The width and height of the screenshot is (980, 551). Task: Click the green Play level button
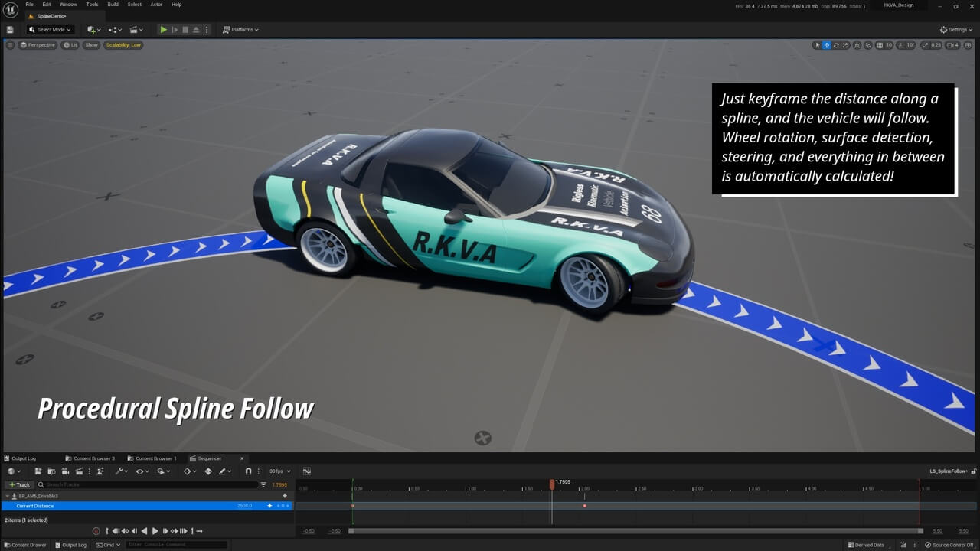click(x=163, y=30)
